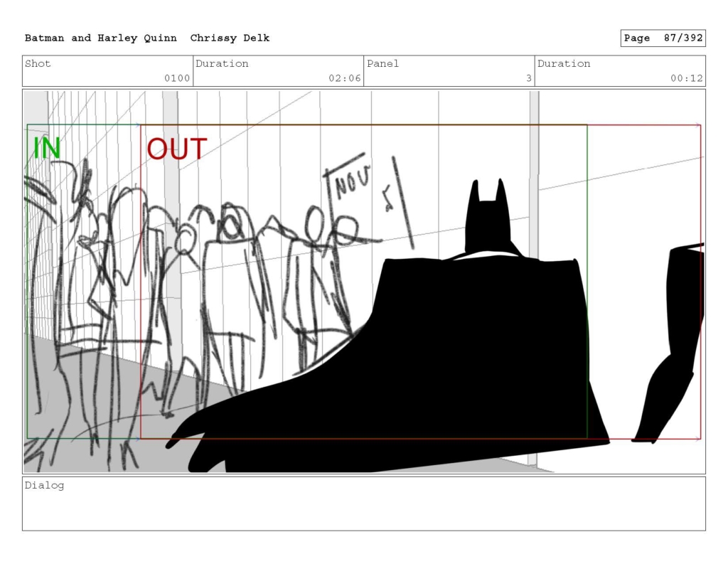The image size is (728, 564).
Task: Click the 'Duration' label beside the Shot field
Action: pyautogui.click(x=222, y=63)
